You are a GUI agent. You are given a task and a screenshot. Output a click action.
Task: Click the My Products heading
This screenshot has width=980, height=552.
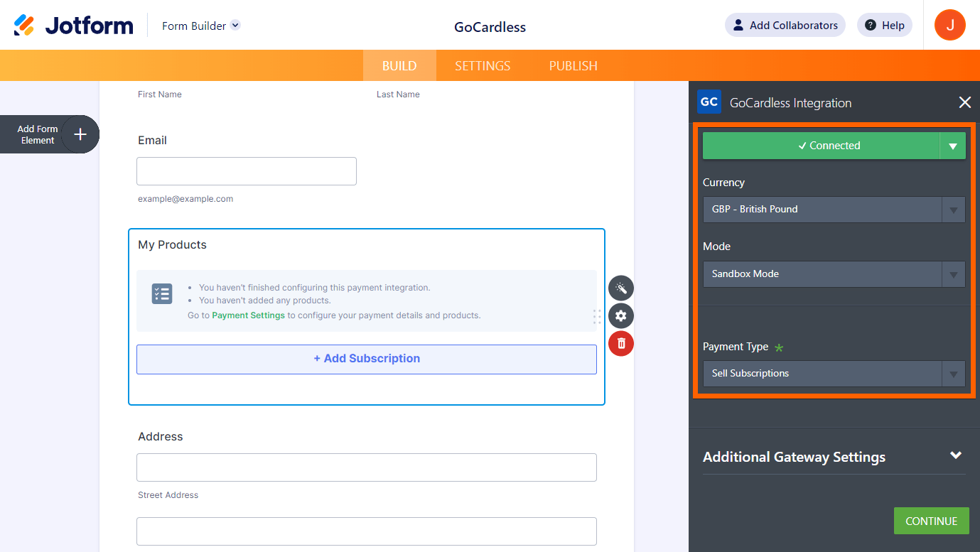(172, 245)
